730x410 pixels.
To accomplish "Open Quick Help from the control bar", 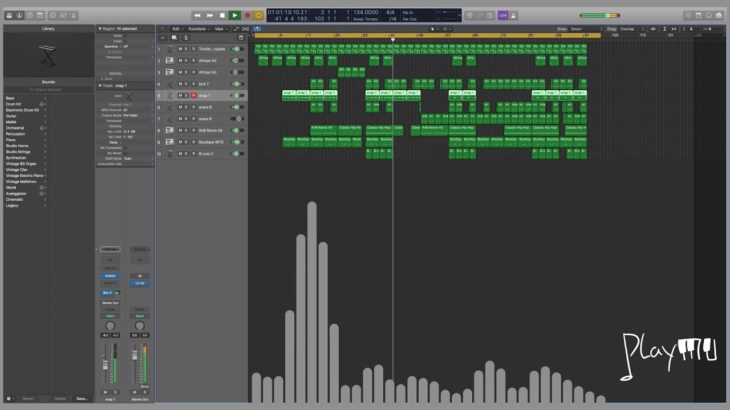I will coord(30,15).
